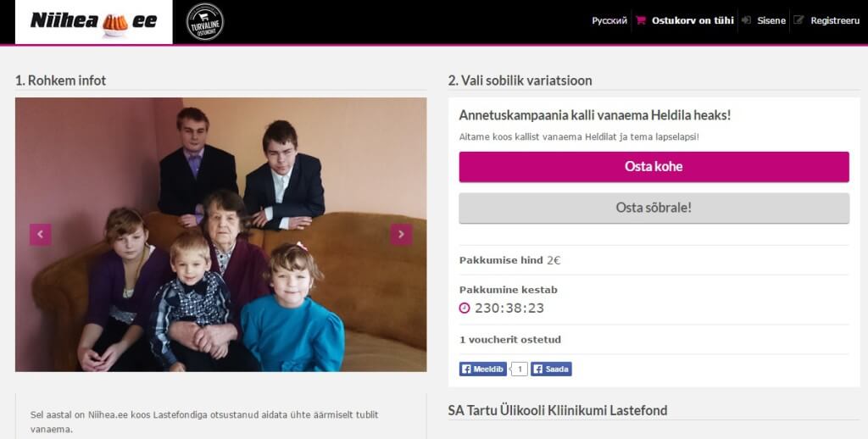
Task: Open Ostukorv on tühi cart link
Action: (x=693, y=20)
